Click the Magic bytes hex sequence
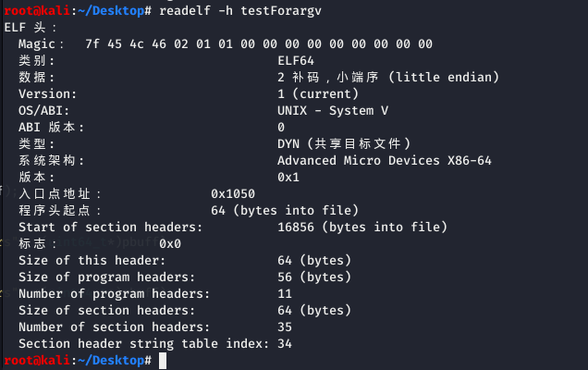Image resolution: width=588 pixels, height=370 pixels. coord(258,43)
